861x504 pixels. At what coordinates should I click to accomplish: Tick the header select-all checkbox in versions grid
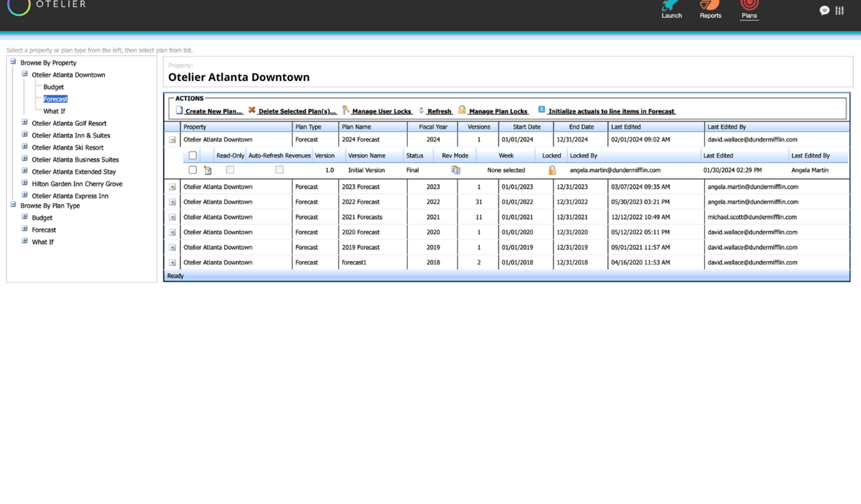[x=193, y=155]
